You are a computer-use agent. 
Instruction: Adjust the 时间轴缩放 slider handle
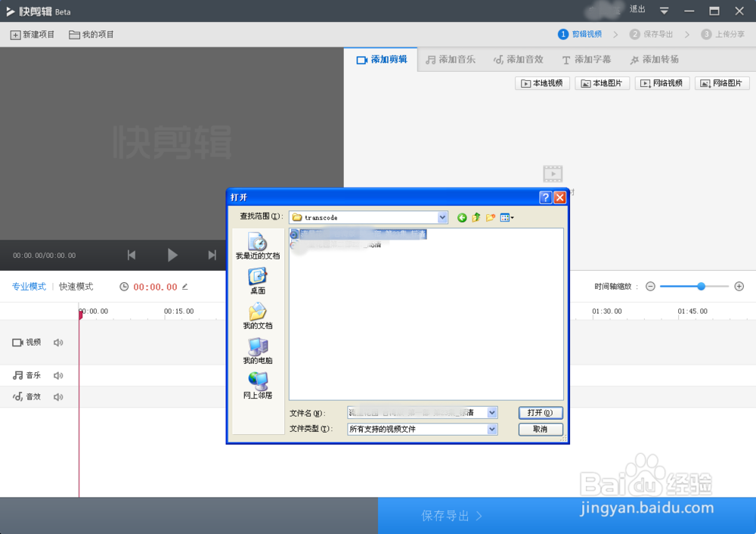click(702, 287)
